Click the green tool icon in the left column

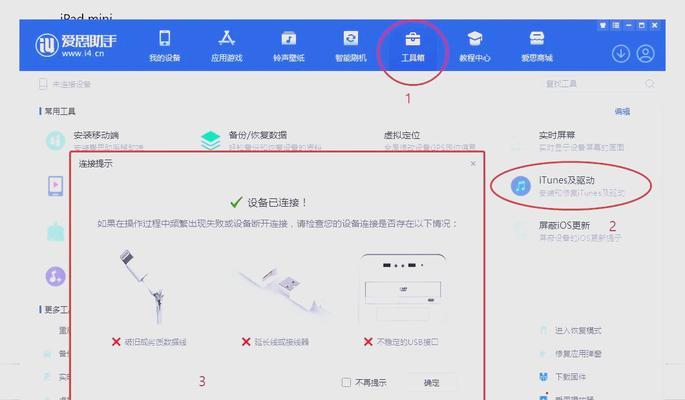pos(55,231)
